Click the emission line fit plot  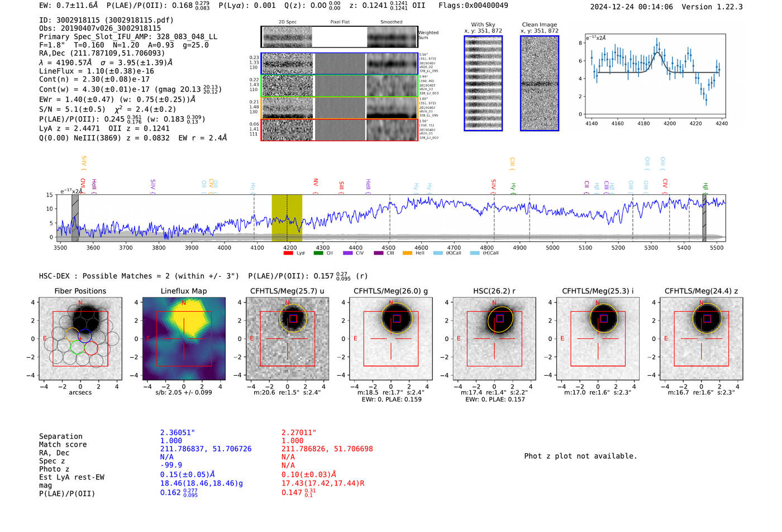coord(655,75)
